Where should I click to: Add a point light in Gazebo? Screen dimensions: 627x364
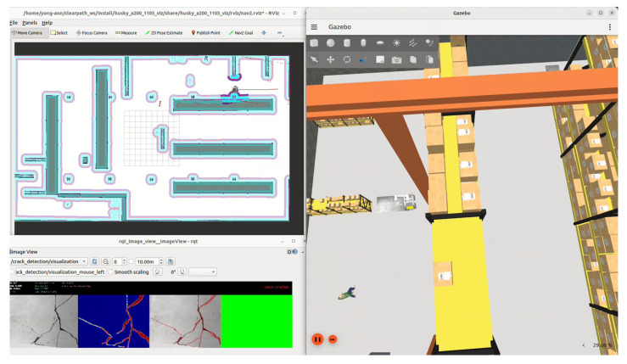click(x=396, y=42)
